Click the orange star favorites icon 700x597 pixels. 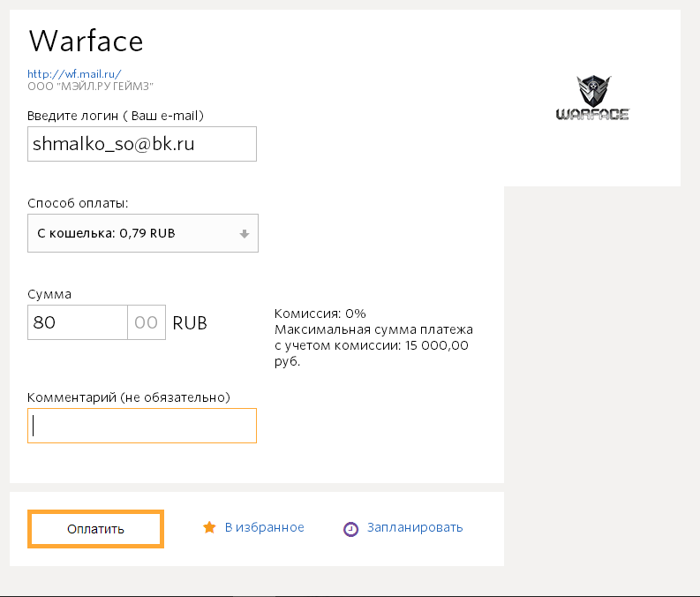(209, 528)
